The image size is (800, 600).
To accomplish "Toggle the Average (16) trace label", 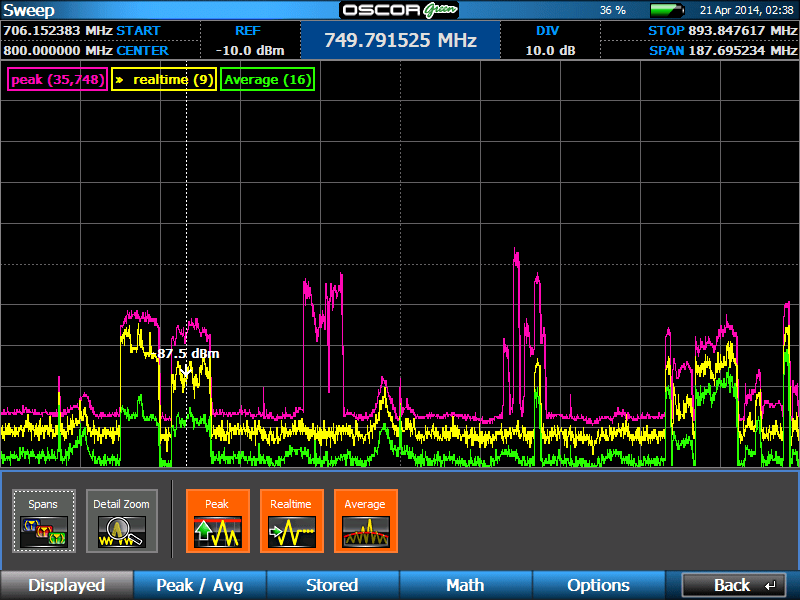I will 267,79.
